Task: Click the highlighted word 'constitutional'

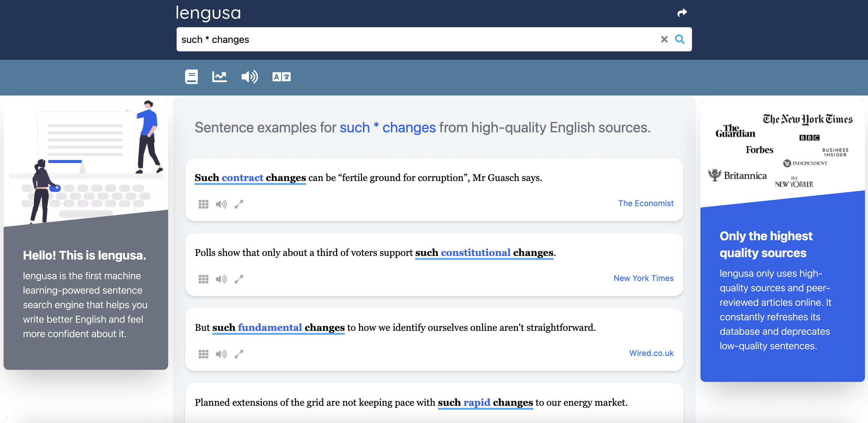Action: [475, 253]
